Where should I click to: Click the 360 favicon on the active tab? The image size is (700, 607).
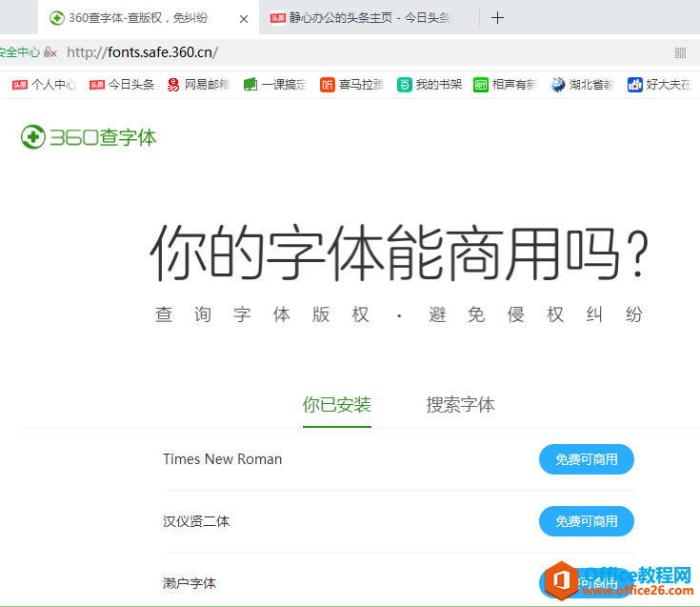click(57, 18)
